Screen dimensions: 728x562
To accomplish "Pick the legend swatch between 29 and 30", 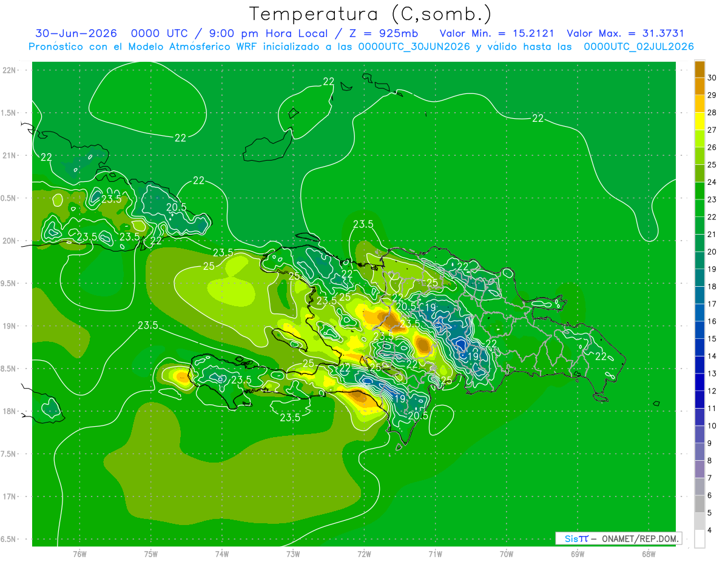I will click(x=699, y=87).
